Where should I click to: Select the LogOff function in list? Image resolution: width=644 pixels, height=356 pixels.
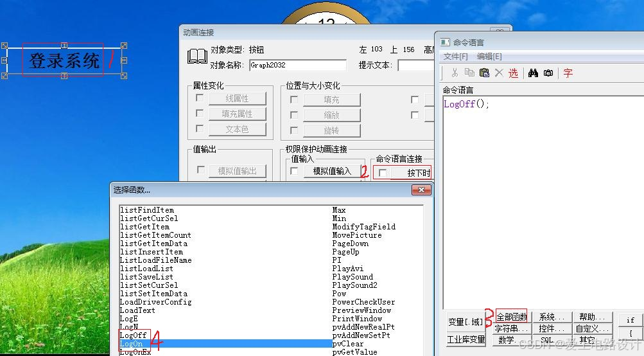133,335
